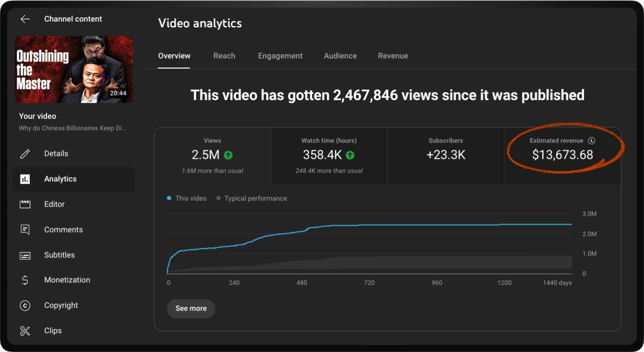
Task: Select the Watch time (hours) card
Action: click(329, 156)
